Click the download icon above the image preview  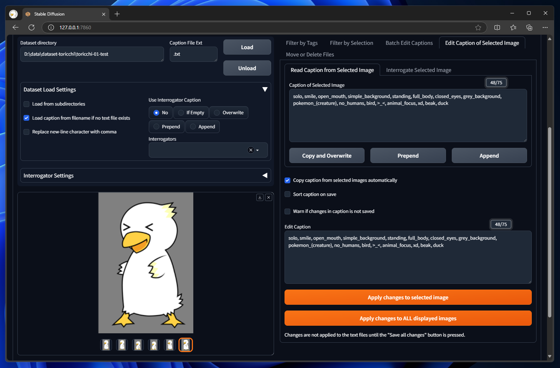pyautogui.click(x=260, y=197)
